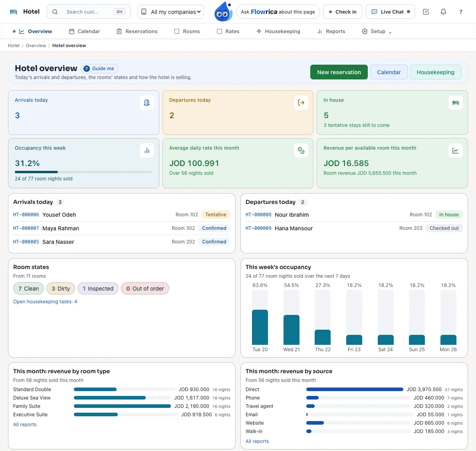The height and width of the screenshot is (451, 476).
Task: Open the help question mark icon
Action: (460, 12)
